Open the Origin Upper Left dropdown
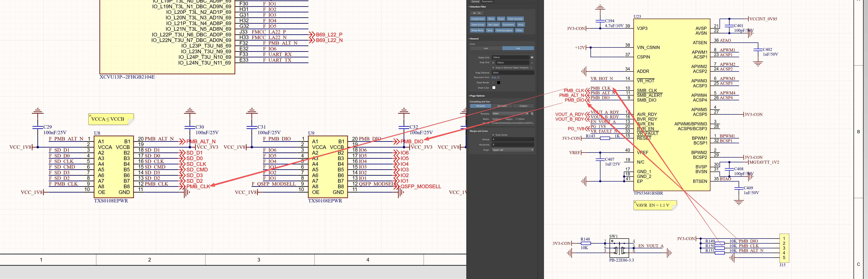868x279 pixels. point(513,150)
